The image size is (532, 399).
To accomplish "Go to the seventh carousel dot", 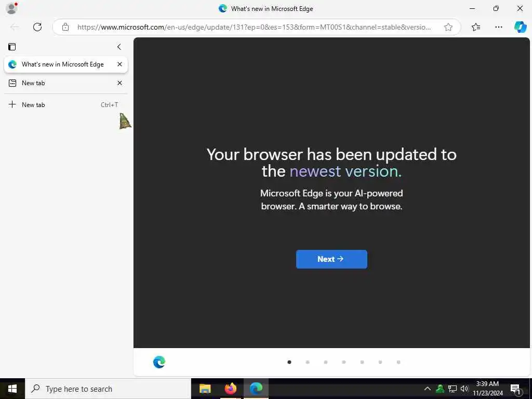I will point(398,362).
